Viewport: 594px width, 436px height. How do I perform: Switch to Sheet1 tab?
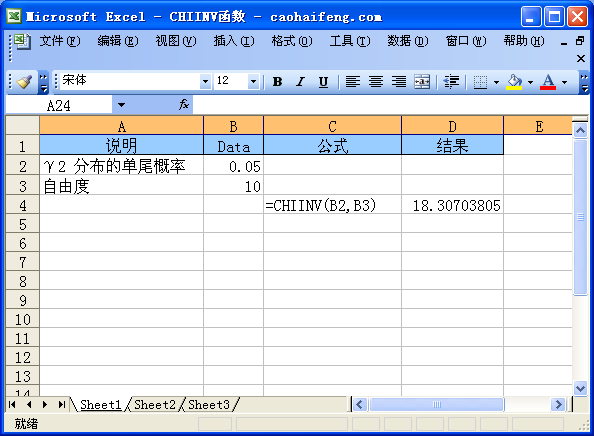pyautogui.click(x=100, y=405)
